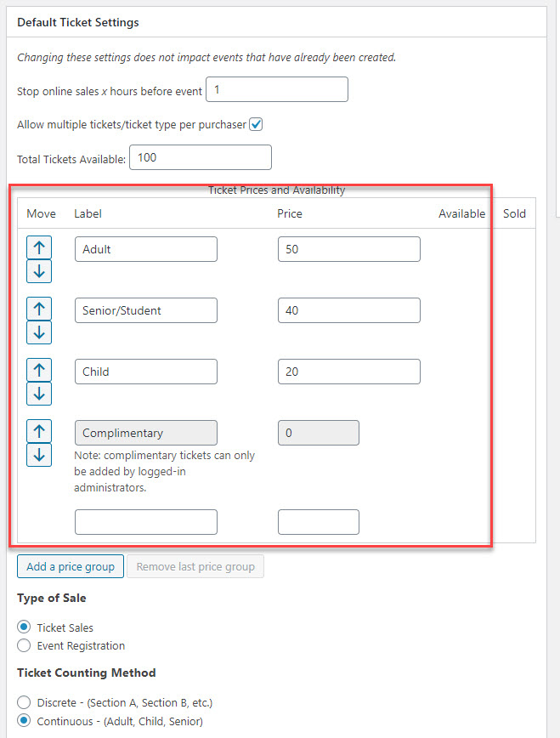Viewport: 560px width, 738px height.
Task: Click Remove last price group
Action: [x=195, y=565]
